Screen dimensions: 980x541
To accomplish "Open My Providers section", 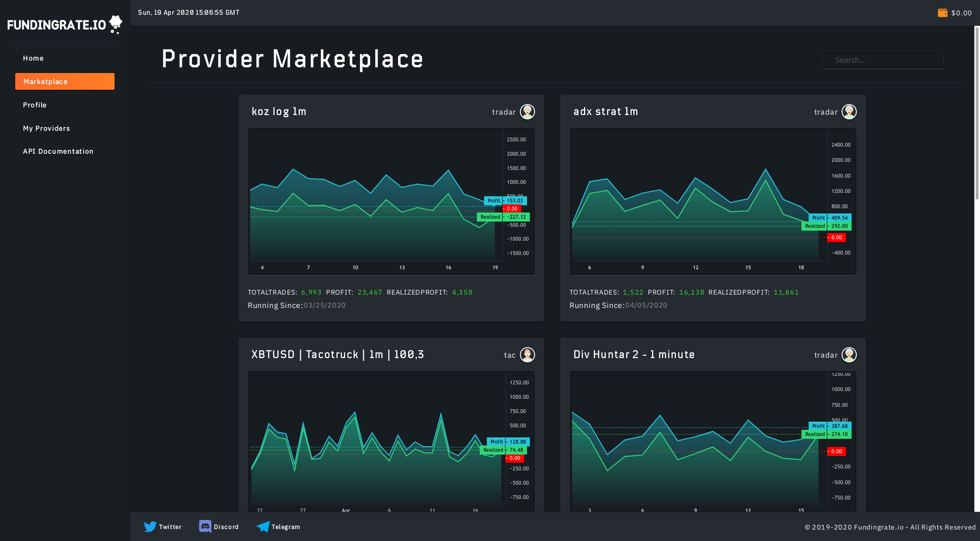I will pos(46,128).
